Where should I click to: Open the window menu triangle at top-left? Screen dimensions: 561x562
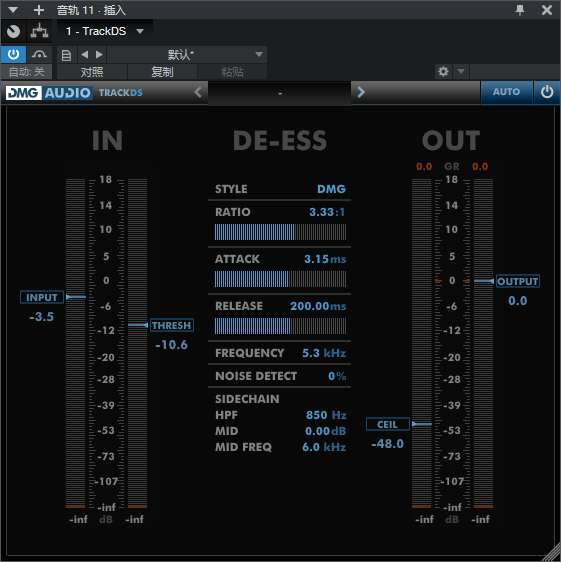click(13, 10)
